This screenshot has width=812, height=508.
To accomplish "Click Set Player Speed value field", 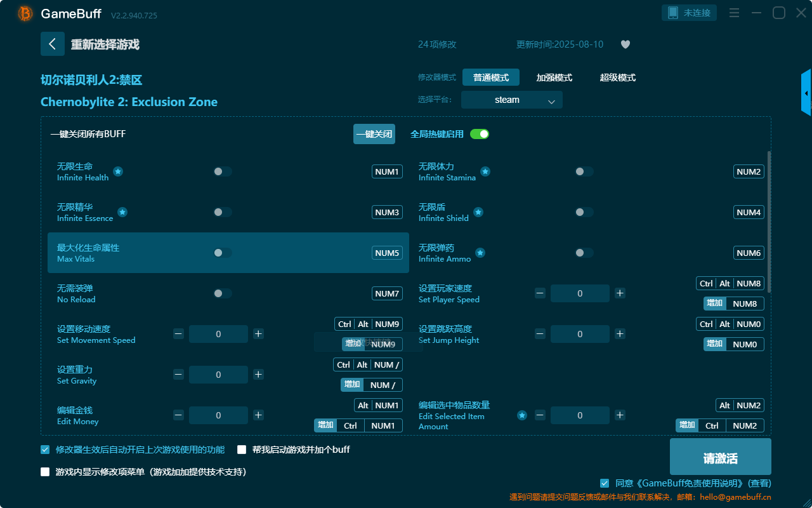I will (580, 293).
